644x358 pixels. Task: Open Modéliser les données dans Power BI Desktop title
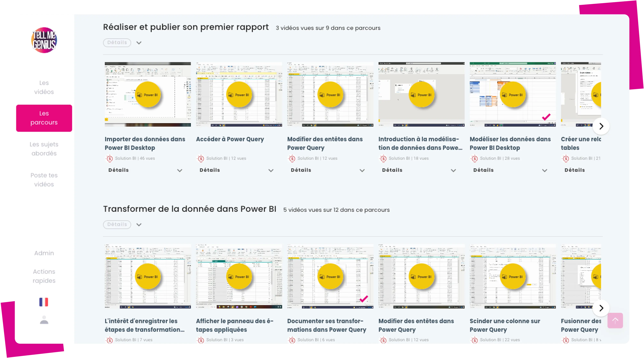pos(510,143)
